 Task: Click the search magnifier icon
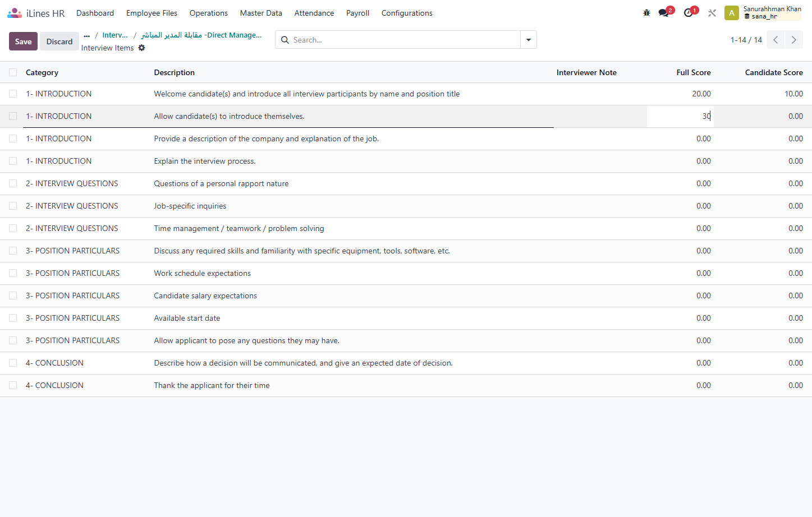285,40
